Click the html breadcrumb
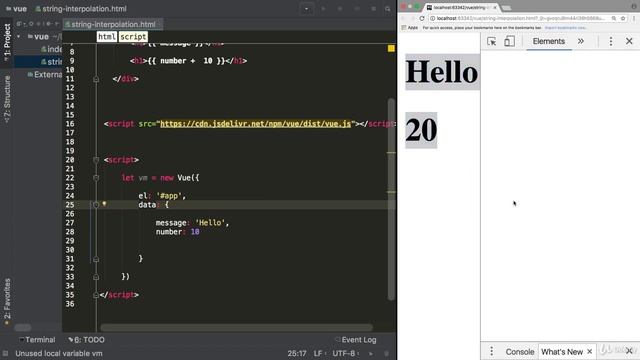Viewport: 640px width, 360px height. (x=107, y=37)
